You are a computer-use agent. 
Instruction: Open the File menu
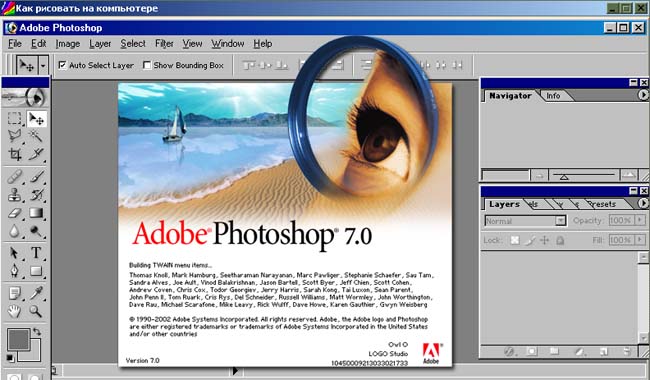click(15, 44)
